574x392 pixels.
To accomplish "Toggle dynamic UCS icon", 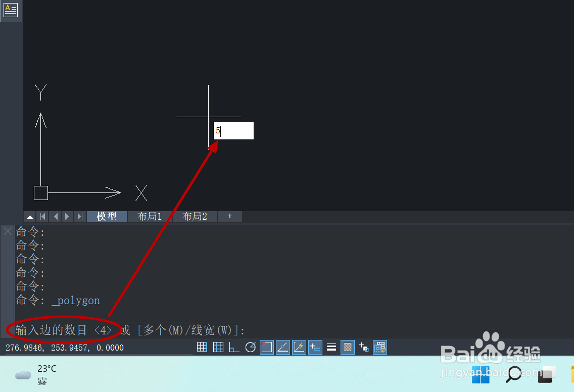I will [x=299, y=347].
